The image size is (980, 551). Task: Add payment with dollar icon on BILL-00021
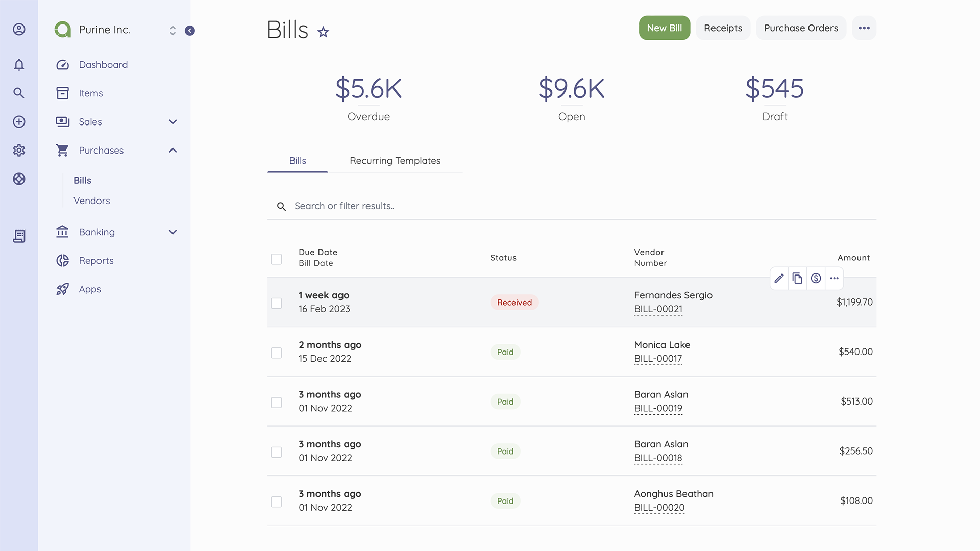coord(816,278)
